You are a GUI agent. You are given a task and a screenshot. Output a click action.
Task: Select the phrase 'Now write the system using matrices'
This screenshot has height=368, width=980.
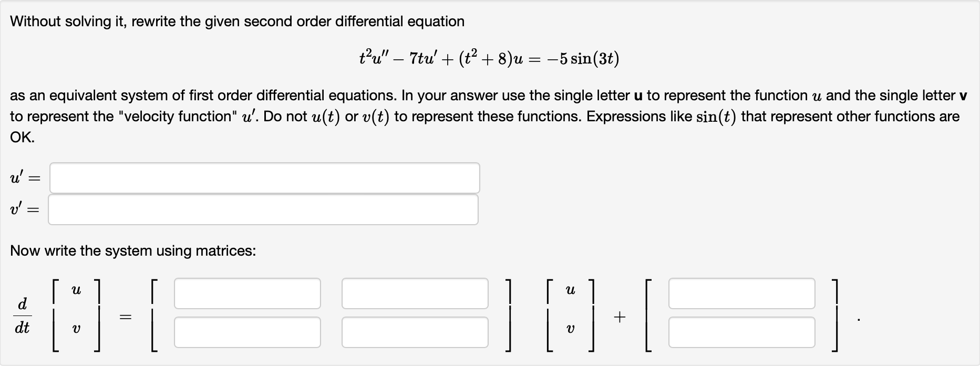click(133, 251)
